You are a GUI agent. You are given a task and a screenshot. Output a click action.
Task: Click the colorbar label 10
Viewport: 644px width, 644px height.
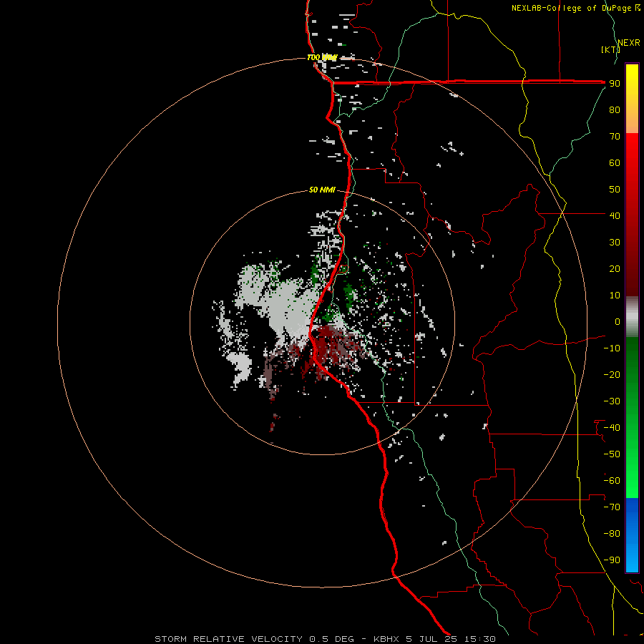click(x=615, y=296)
